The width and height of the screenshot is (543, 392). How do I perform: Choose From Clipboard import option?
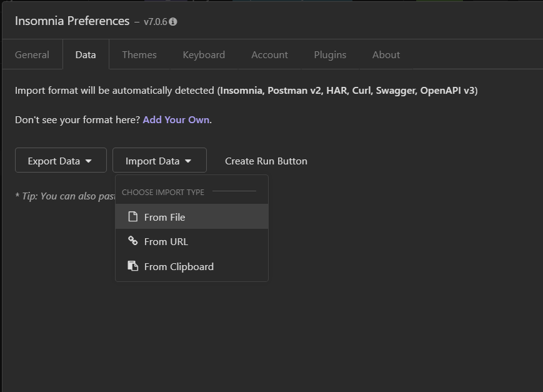pos(191,266)
